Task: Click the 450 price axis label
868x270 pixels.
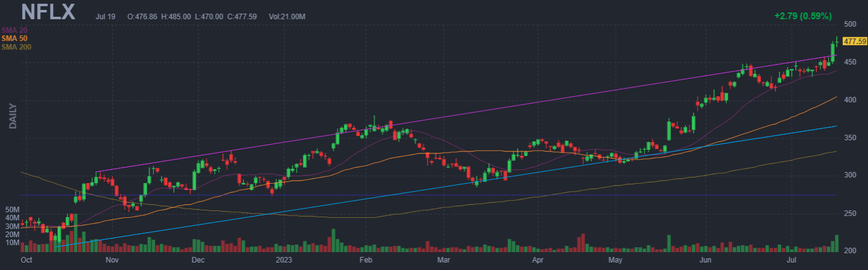Action: click(x=850, y=62)
